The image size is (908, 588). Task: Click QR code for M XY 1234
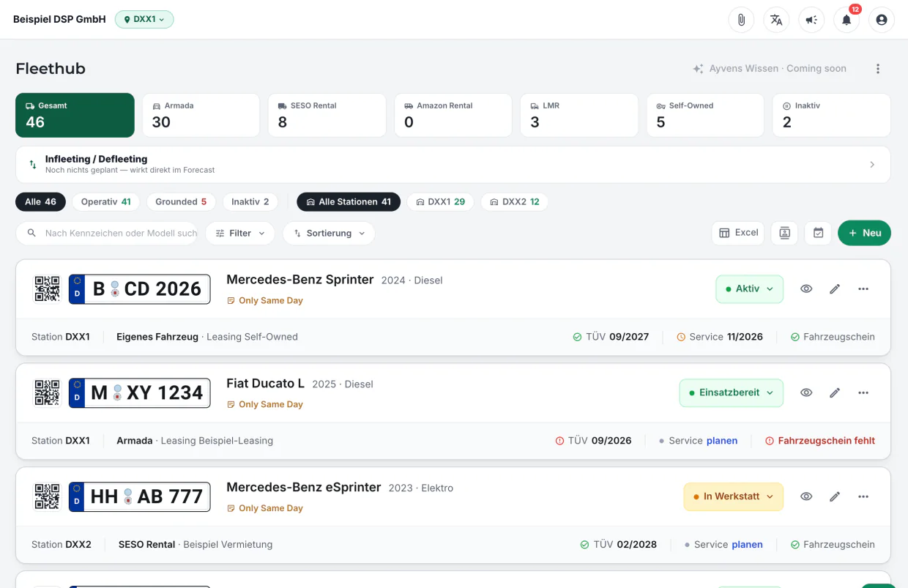[48, 392]
